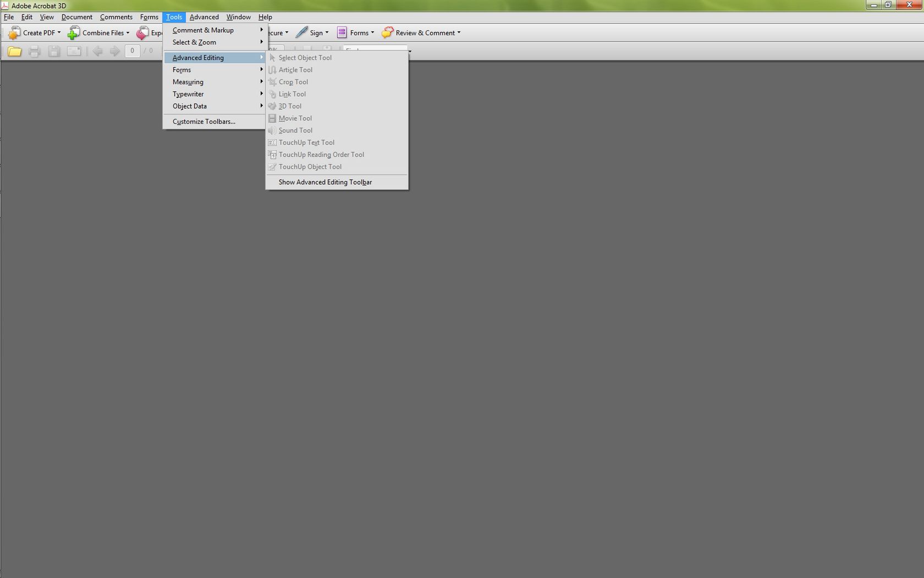The height and width of the screenshot is (578, 924).
Task: Choose the Measuring submenu entry
Action: click(x=214, y=82)
